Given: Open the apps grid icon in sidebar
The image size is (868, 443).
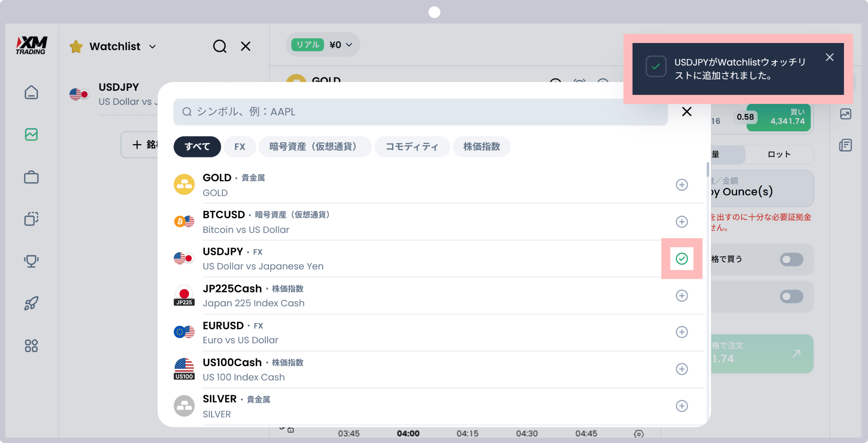Looking at the screenshot, I should [x=31, y=346].
